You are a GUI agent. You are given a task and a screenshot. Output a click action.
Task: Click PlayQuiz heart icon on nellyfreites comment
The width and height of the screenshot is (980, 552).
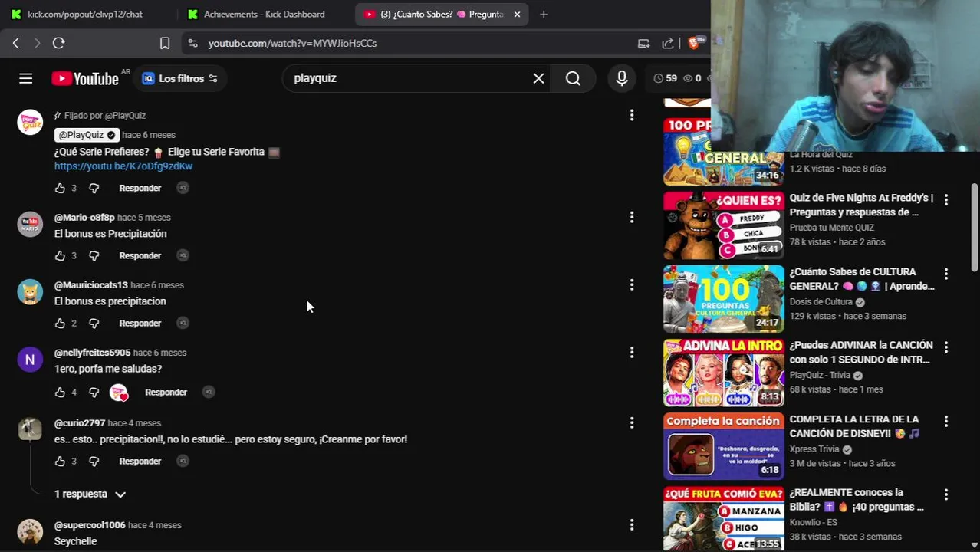(119, 393)
